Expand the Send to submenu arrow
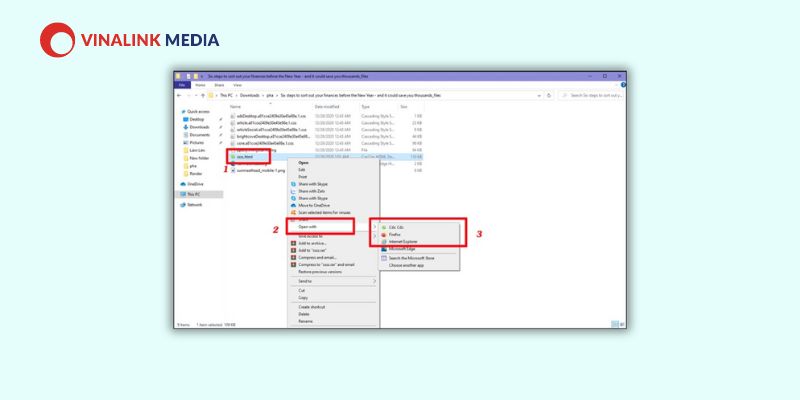This screenshot has height=400, width=800. [375, 281]
